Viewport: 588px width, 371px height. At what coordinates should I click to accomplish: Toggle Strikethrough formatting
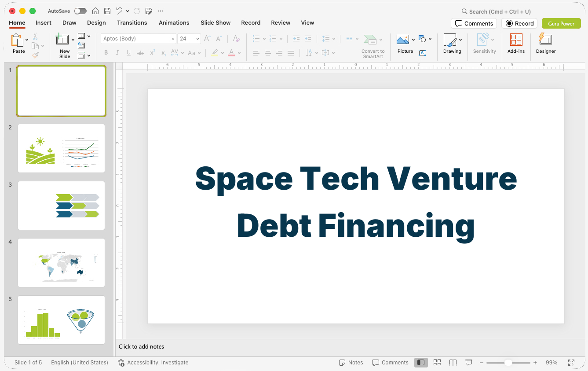[140, 53]
